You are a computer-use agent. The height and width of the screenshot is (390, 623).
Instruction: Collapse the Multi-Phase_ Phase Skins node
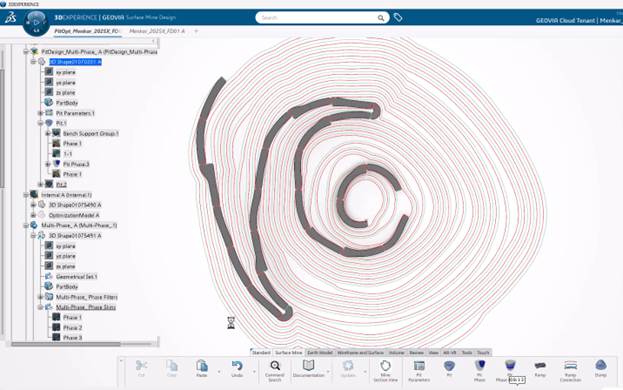coord(41,307)
